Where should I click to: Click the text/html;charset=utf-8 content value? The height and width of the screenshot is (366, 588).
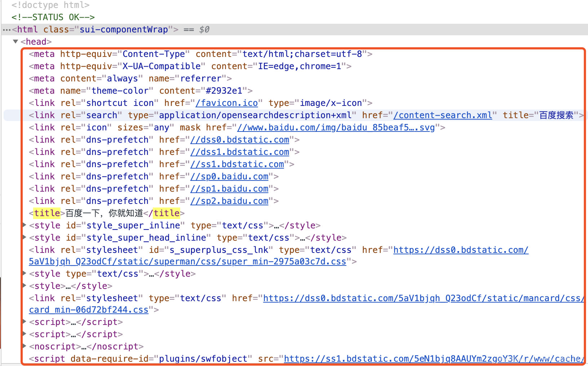point(302,54)
